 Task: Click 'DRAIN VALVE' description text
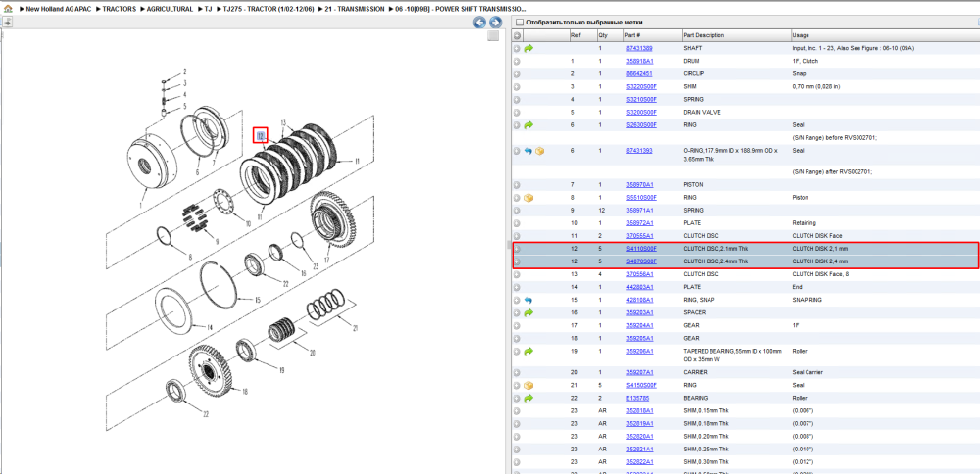pyautogui.click(x=702, y=113)
